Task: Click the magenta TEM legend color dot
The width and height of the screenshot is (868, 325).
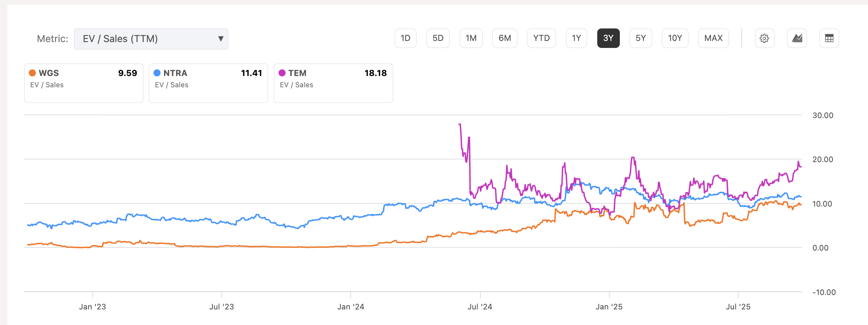Action: pos(283,73)
